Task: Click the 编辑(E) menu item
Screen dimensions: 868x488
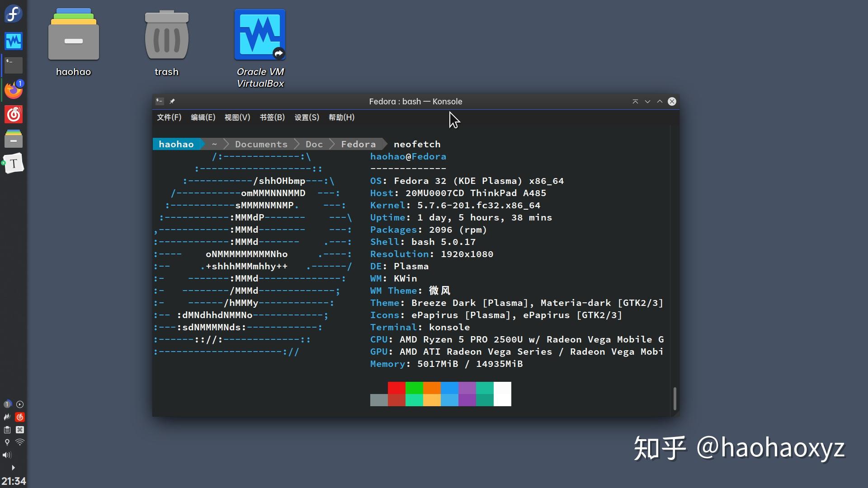Action: (203, 117)
